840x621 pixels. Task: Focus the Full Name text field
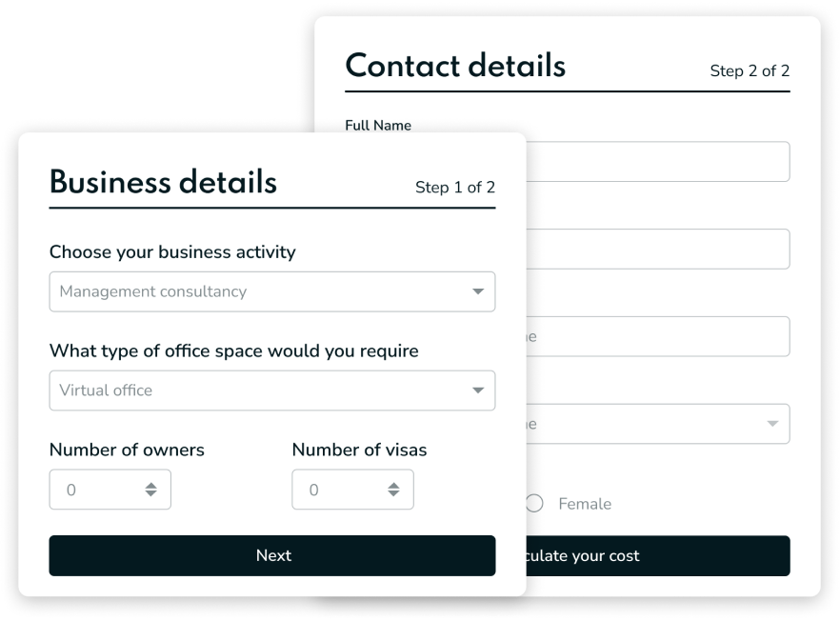tap(657, 162)
